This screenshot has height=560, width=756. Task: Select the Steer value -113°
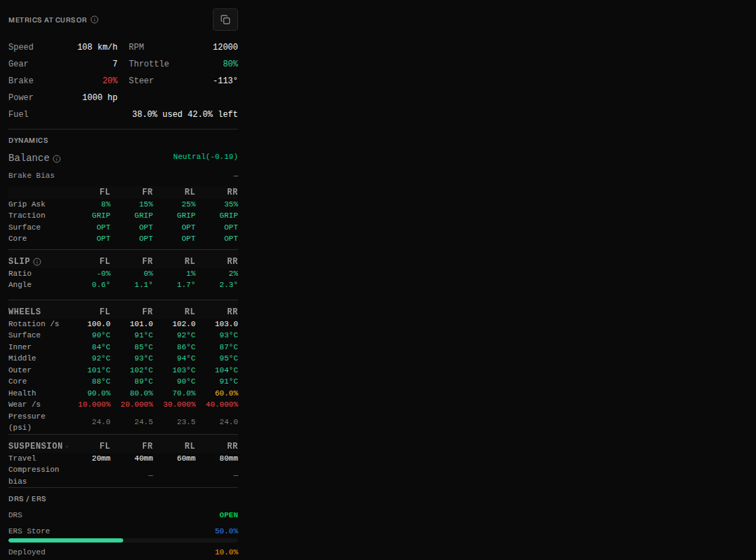(x=225, y=80)
